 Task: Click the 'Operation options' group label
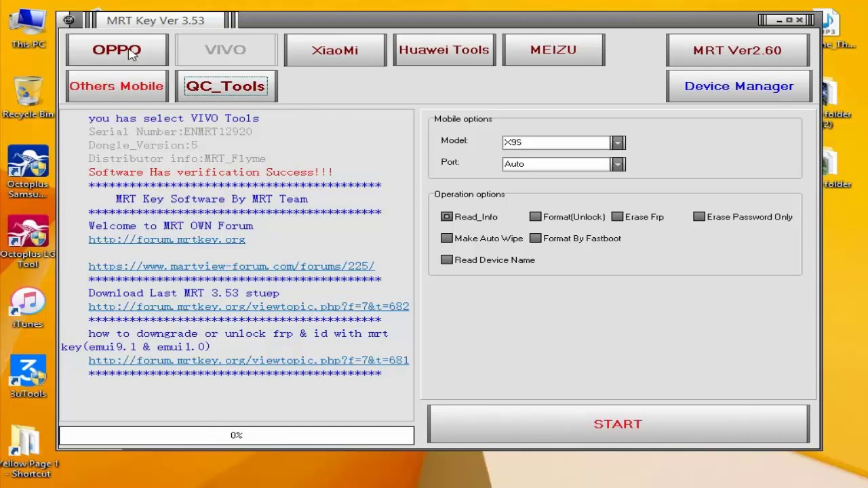tap(469, 195)
